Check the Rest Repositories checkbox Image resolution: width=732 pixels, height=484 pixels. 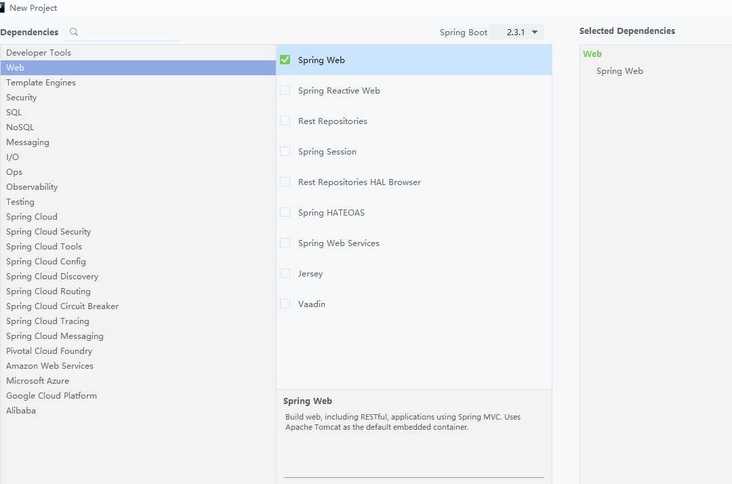pos(285,121)
